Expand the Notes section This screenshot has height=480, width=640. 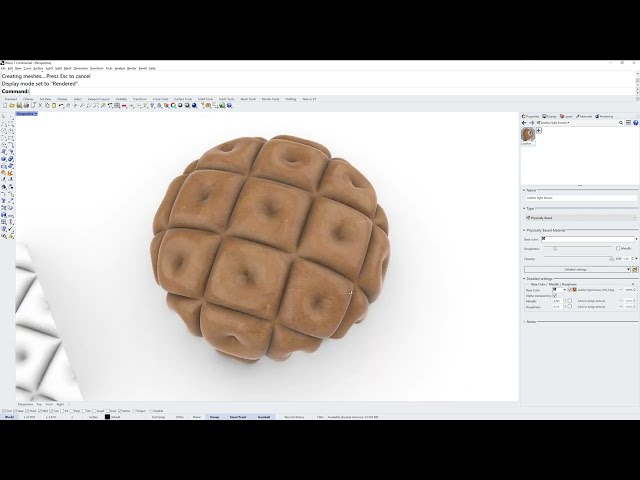(524, 322)
